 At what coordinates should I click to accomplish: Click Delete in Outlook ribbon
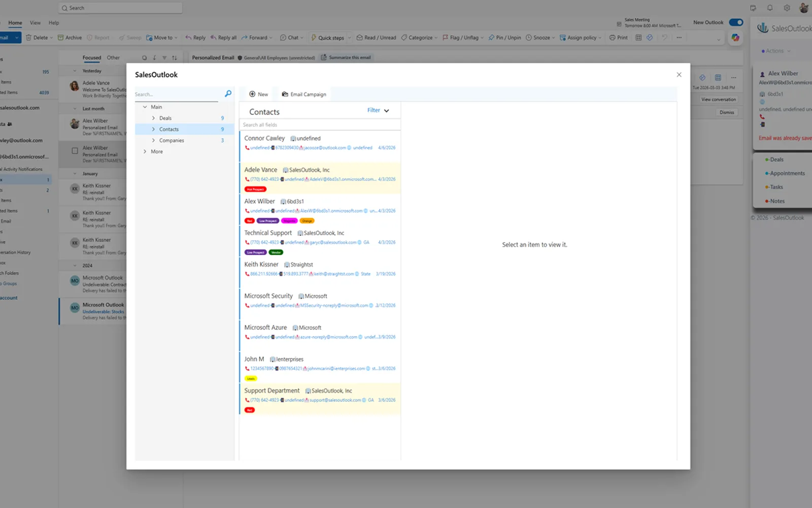(37, 38)
